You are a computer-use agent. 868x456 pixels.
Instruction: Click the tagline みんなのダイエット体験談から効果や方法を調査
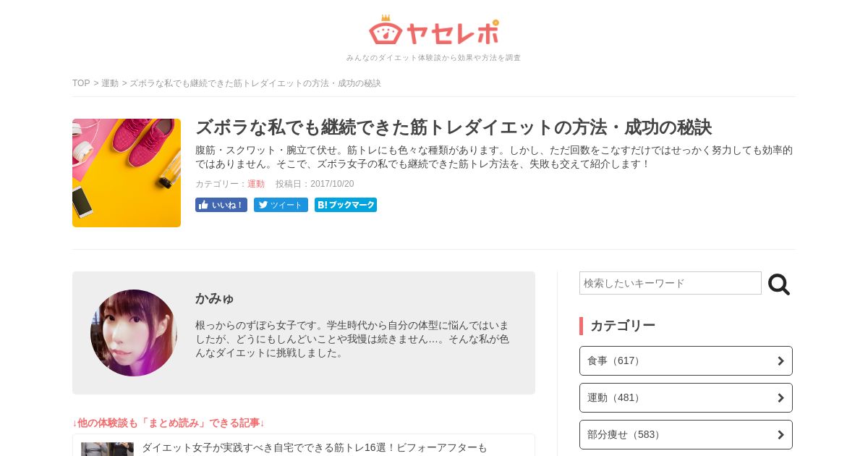pos(434,58)
